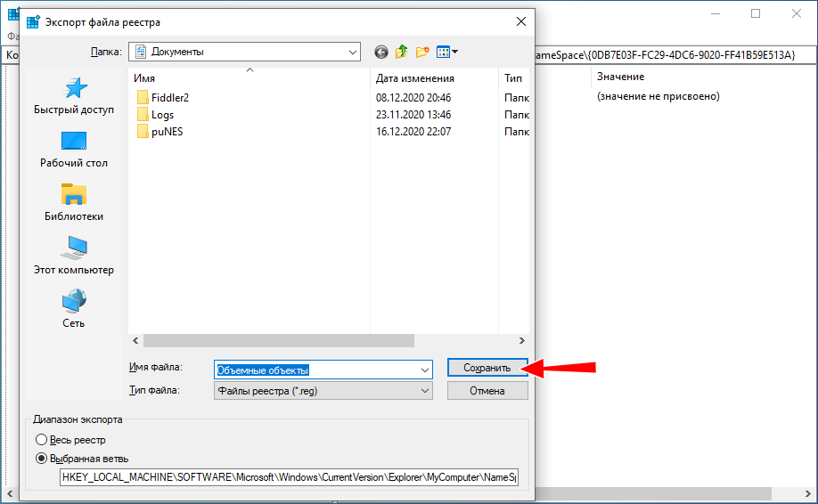Viewport: 818px width, 504px height.
Task: Click the 16.12.2020 22:07 date cell
Action: pos(413,131)
